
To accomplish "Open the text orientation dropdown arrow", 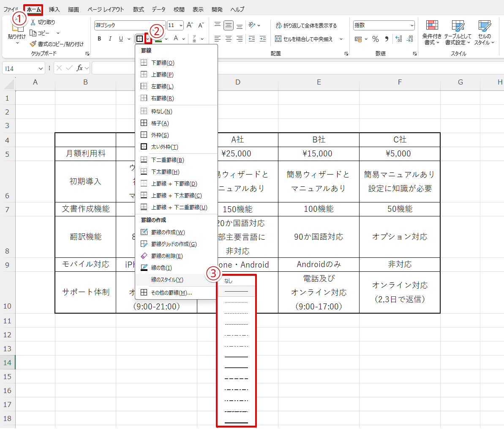I will (x=259, y=25).
